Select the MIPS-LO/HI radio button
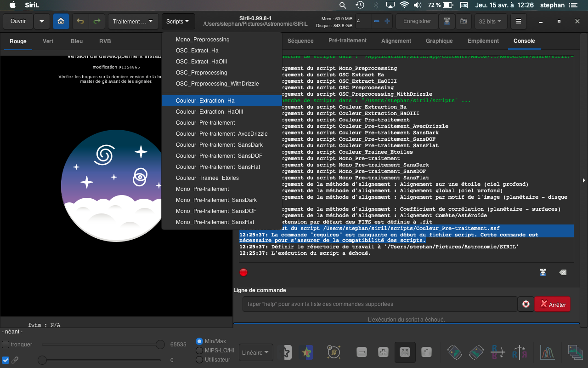 (x=199, y=351)
